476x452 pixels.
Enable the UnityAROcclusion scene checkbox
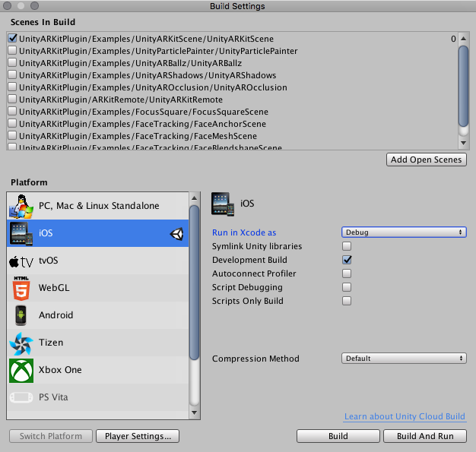pyautogui.click(x=12, y=87)
